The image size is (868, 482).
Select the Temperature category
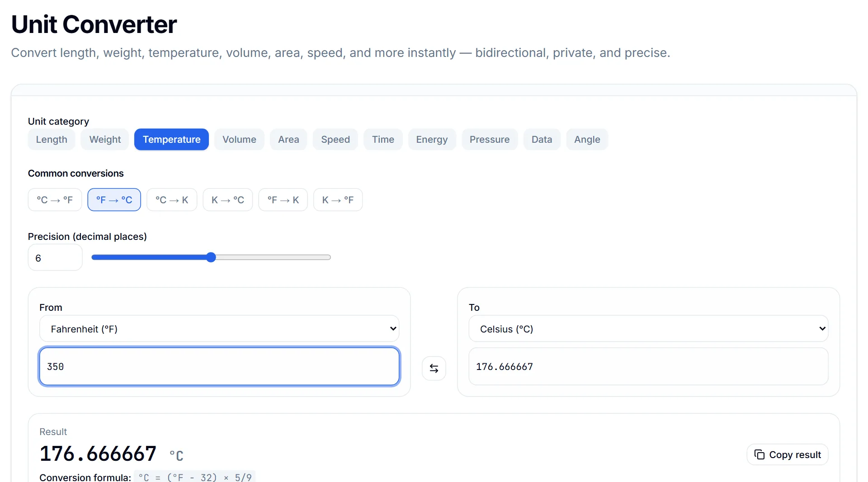tap(171, 140)
